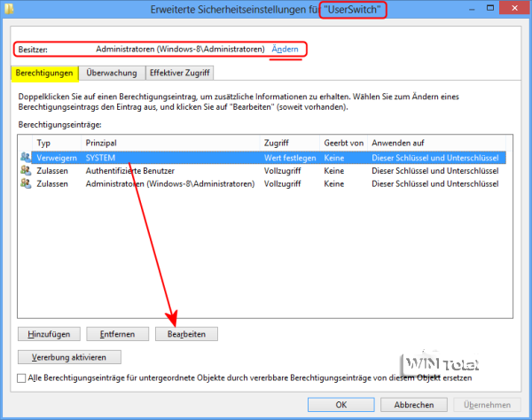Click the Geerbt von column header

[343, 143]
